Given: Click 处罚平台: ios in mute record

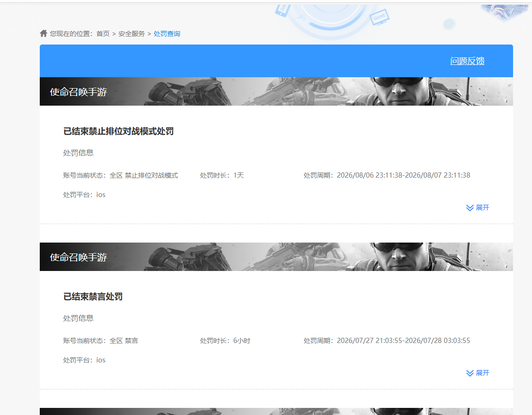Looking at the screenshot, I should pyautogui.click(x=84, y=360).
